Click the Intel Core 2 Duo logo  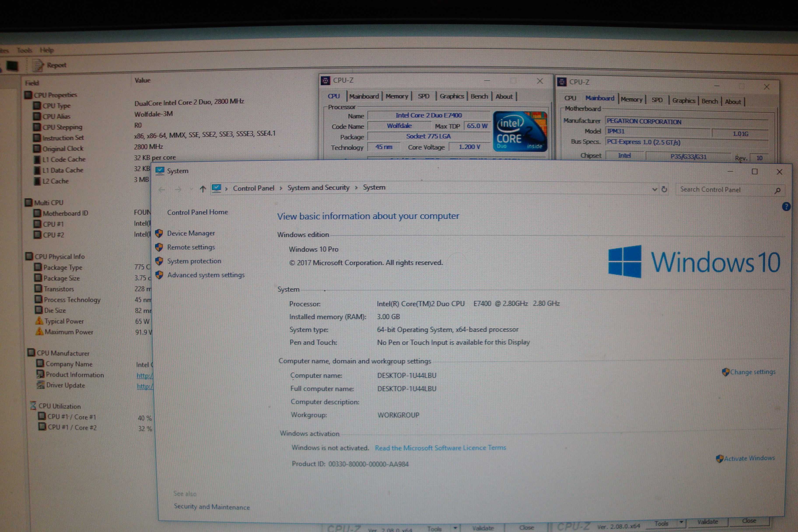click(520, 131)
